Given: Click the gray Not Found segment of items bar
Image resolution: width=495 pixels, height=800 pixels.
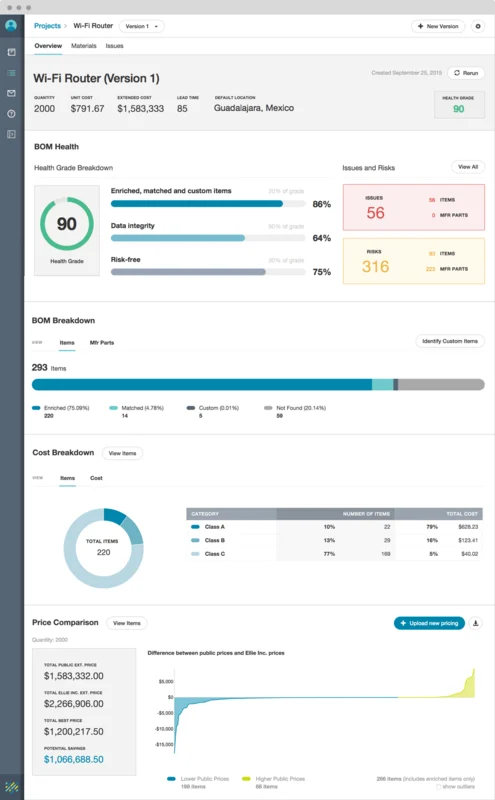Looking at the screenshot, I should pos(441,384).
